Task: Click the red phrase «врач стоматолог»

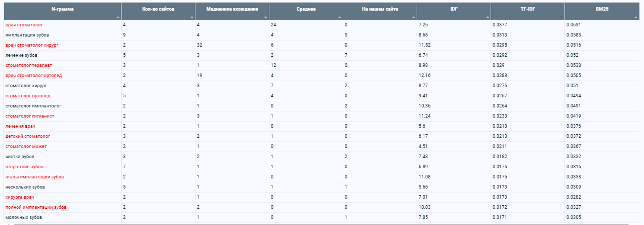Action: coord(24,24)
